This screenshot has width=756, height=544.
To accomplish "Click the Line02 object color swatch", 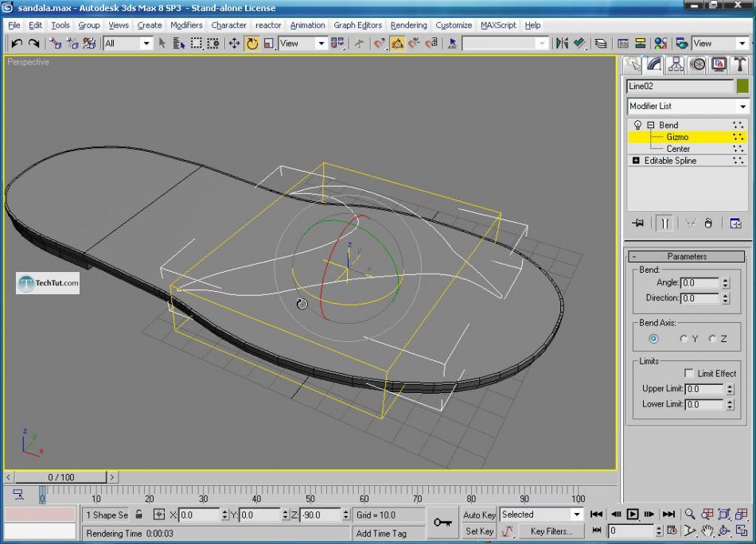I will 742,86.
